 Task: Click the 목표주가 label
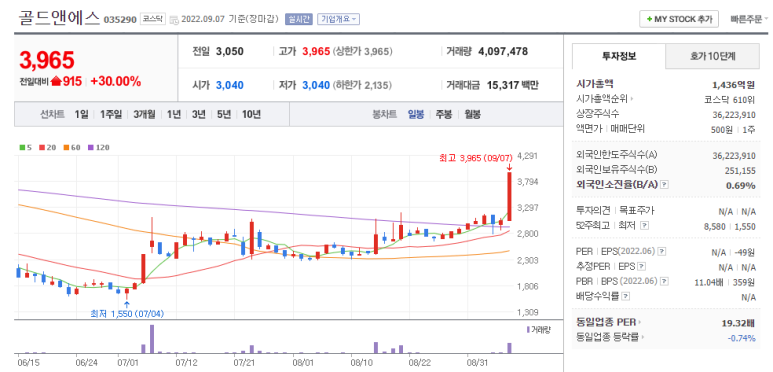(636, 211)
